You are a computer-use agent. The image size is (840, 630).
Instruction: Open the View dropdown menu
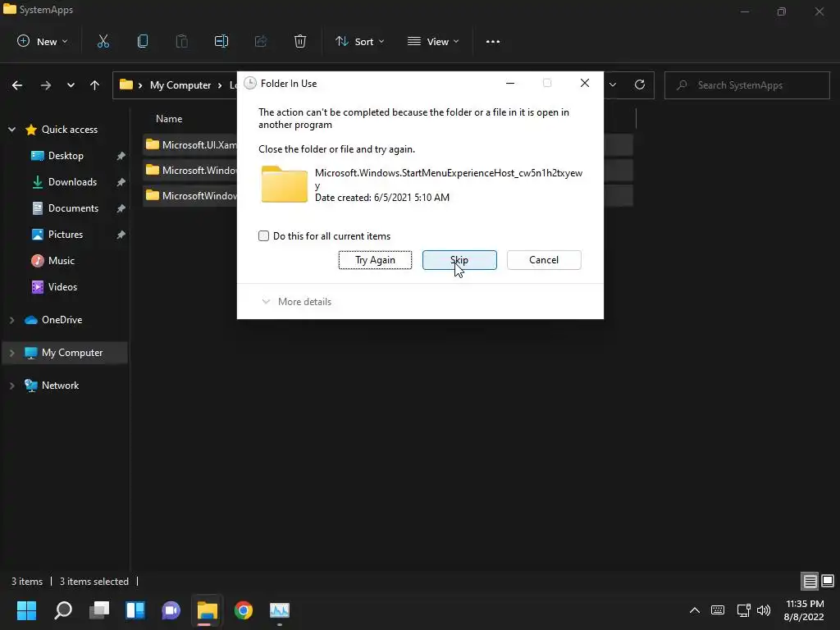(x=433, y=41)
